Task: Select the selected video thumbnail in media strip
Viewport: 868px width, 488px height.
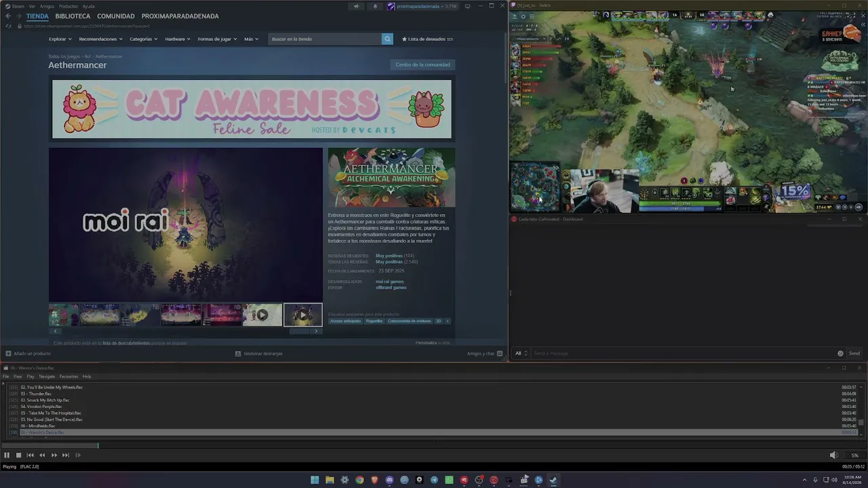Action: (x=303, y=314)
